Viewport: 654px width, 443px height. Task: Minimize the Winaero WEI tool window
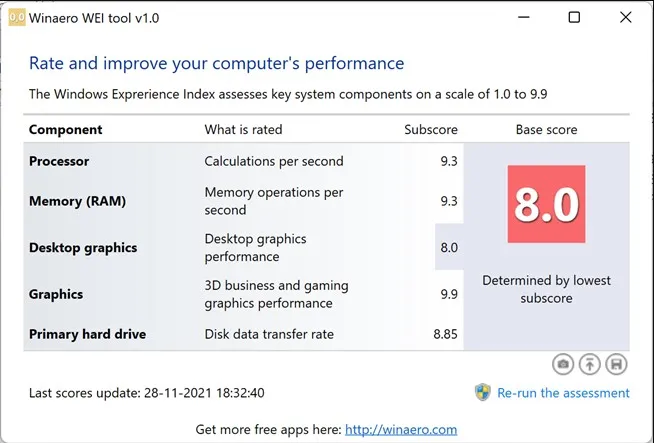click(518, 18)
